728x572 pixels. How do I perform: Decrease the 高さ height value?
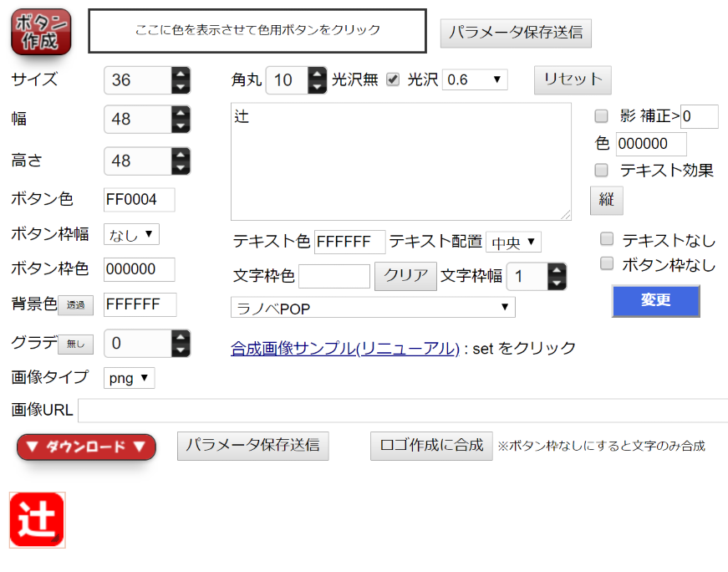181,168
